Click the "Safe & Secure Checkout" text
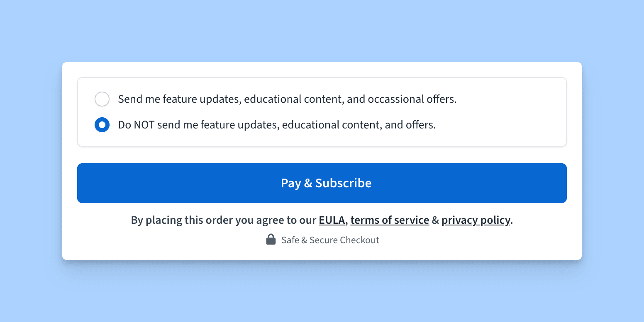Image resolution: width=644 pixels, height=322 pixels. (x=330, y=240)
